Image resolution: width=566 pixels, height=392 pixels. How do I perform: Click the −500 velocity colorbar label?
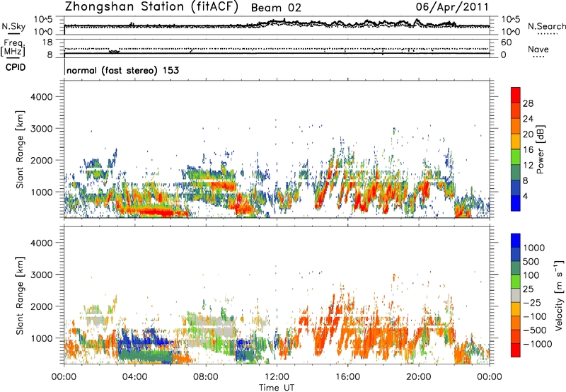535,330
